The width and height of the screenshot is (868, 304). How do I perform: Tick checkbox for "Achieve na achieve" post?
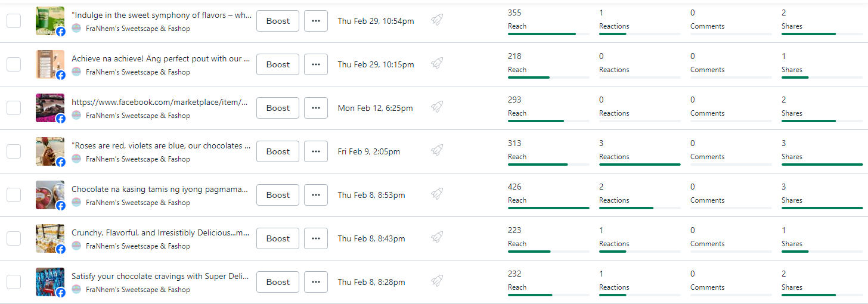click(x=14, y=64)
